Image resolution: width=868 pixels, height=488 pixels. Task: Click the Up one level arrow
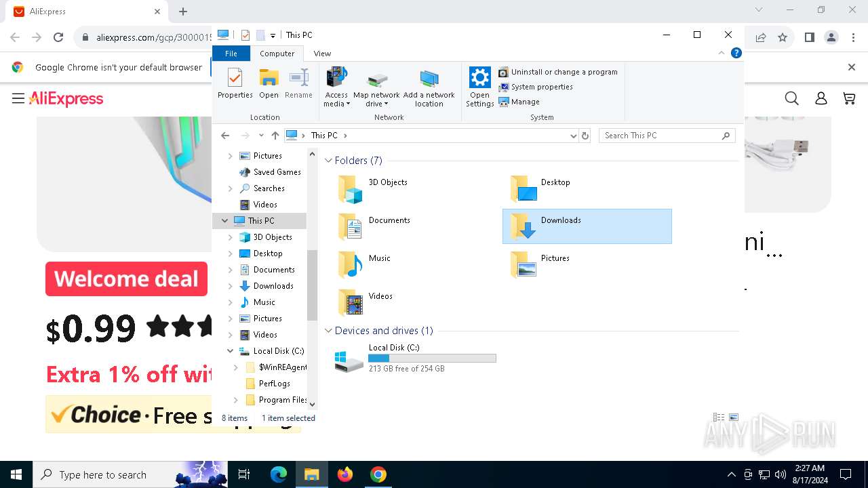point(275,136)
